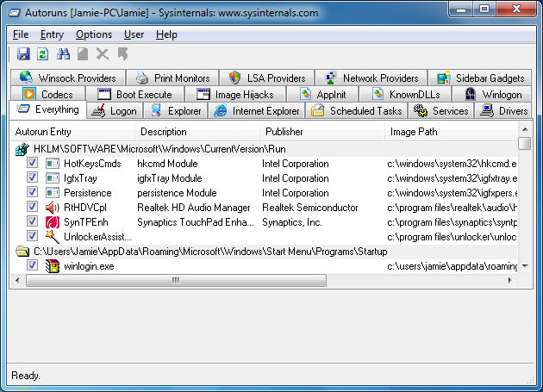This screenshot has width=543, height=392.
Task: Click the horizontal scrollbar left arrow
Action: point(17,280)
